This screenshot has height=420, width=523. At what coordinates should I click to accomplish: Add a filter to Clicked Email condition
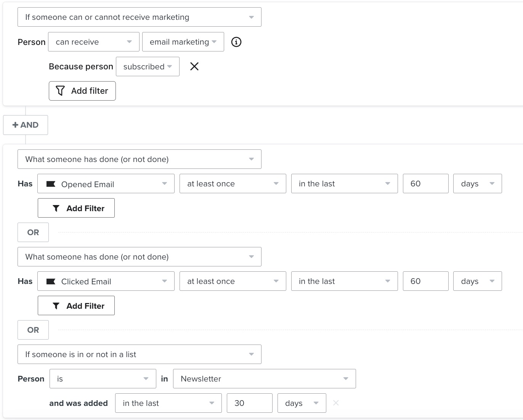tap(76, 306)
